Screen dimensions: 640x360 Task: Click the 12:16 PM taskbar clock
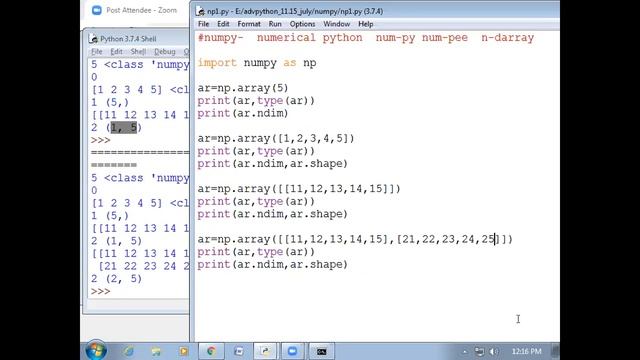pos(526,351)
